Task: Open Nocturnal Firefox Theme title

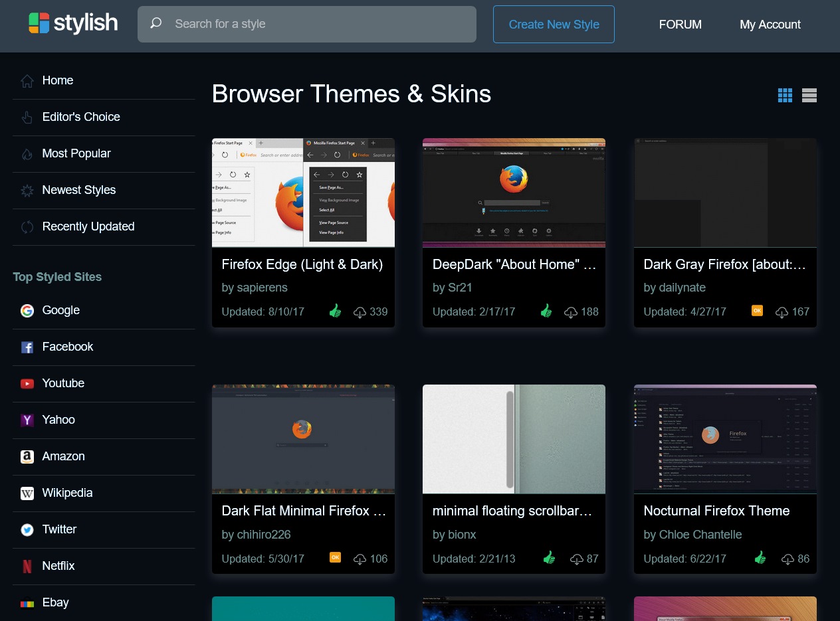Action: tap(716, 511)
